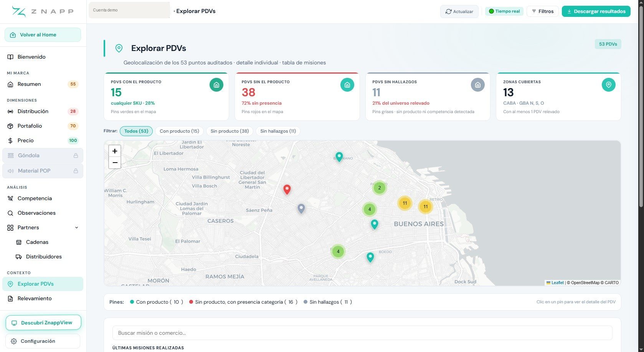Viewport: 644px width, 352px height.
Task: Click the teal pin near Belgrano on map
Action: (339, 157)
